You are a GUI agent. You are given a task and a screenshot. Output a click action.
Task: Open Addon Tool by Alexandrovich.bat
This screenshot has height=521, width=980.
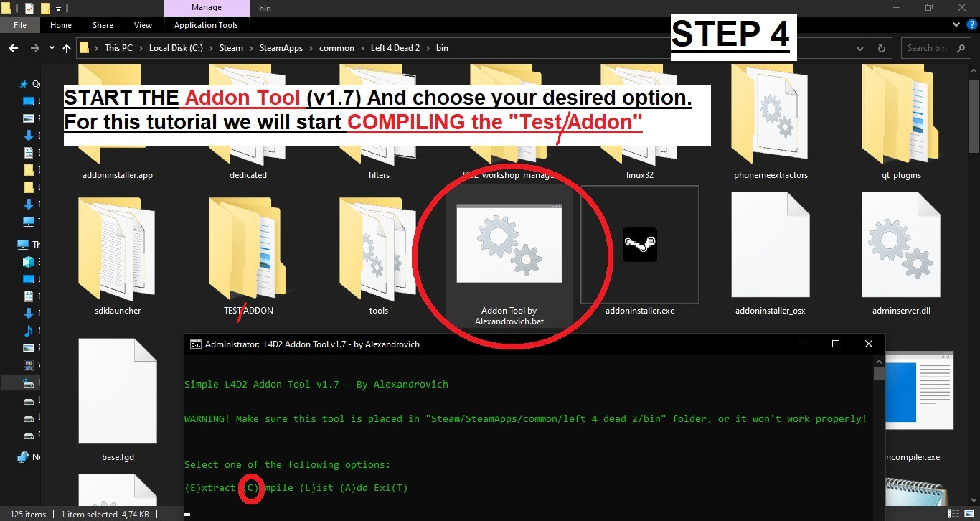coord(509,244)
